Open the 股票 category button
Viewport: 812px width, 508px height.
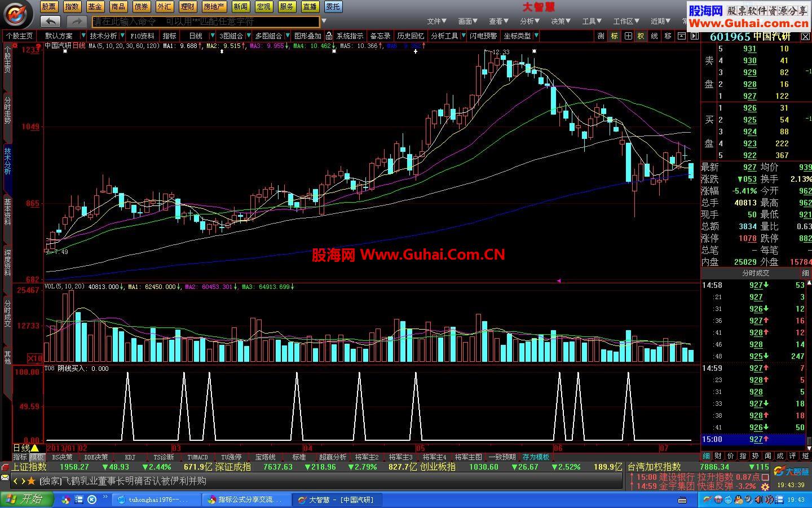48,7
